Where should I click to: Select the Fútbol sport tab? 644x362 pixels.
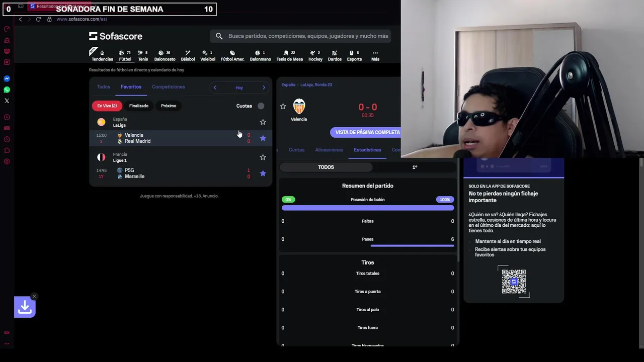tap(125, 55)
